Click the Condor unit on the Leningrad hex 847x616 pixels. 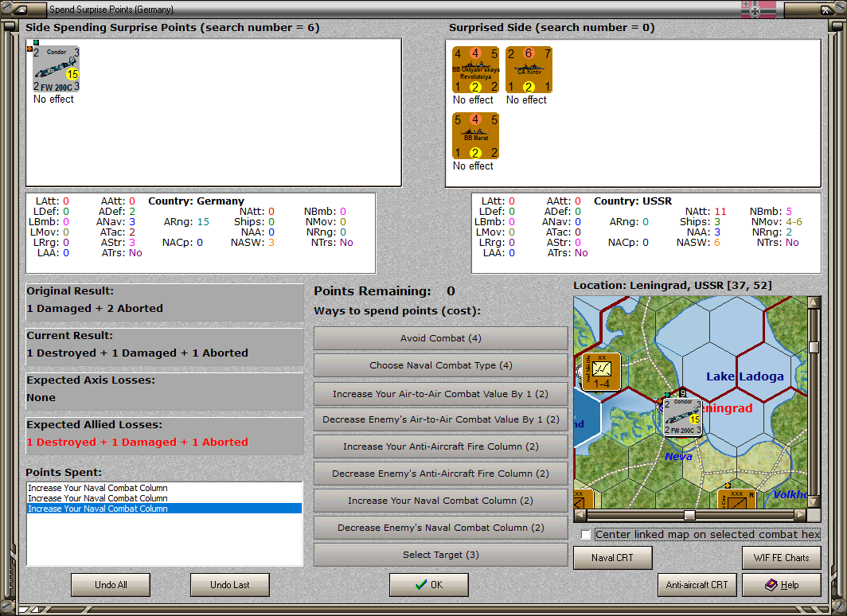point(682,418)
